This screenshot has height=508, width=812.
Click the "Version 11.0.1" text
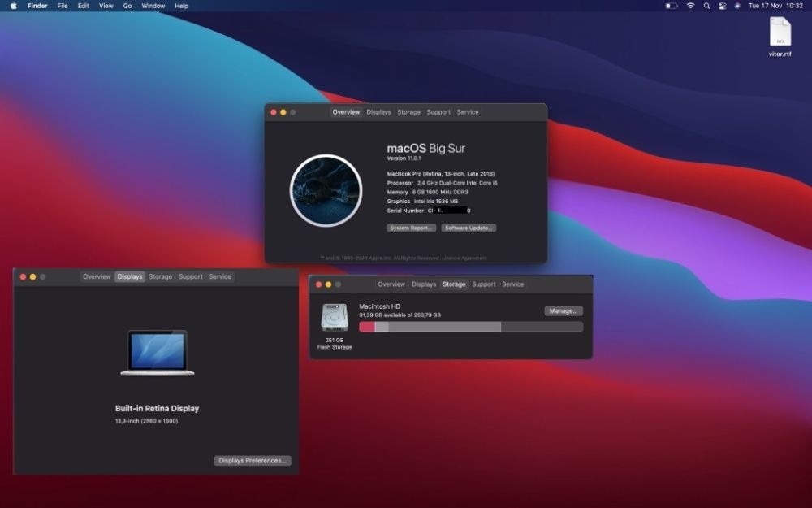404,158
